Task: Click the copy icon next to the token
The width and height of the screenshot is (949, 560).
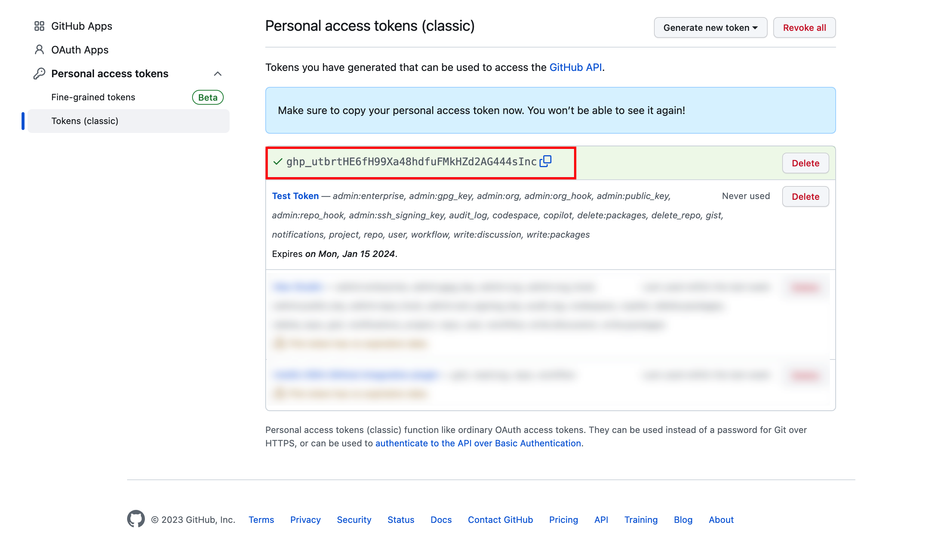Action: 546,162
